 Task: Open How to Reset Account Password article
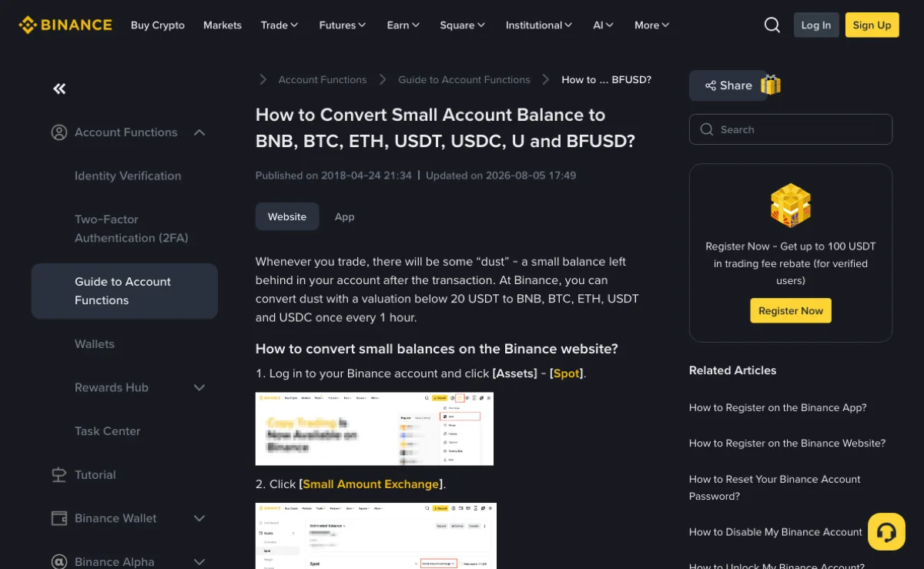pyautogui.click(x=775, y=487)
